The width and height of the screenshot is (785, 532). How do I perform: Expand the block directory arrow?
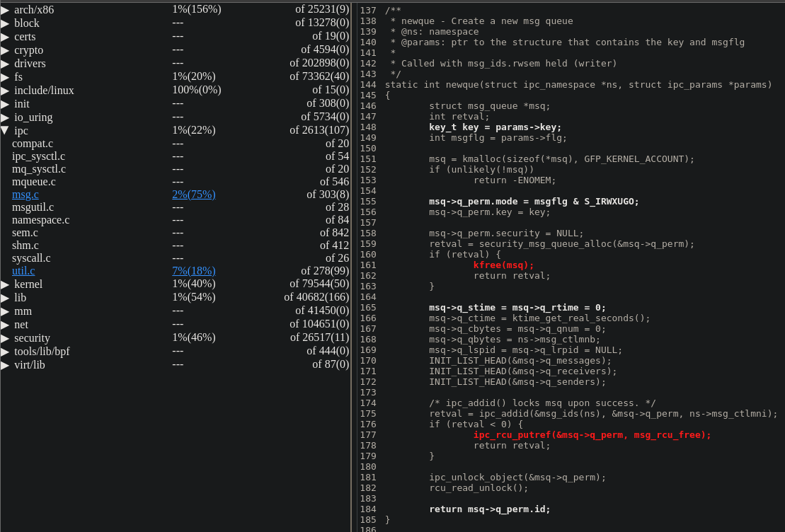tap(5, 23)
